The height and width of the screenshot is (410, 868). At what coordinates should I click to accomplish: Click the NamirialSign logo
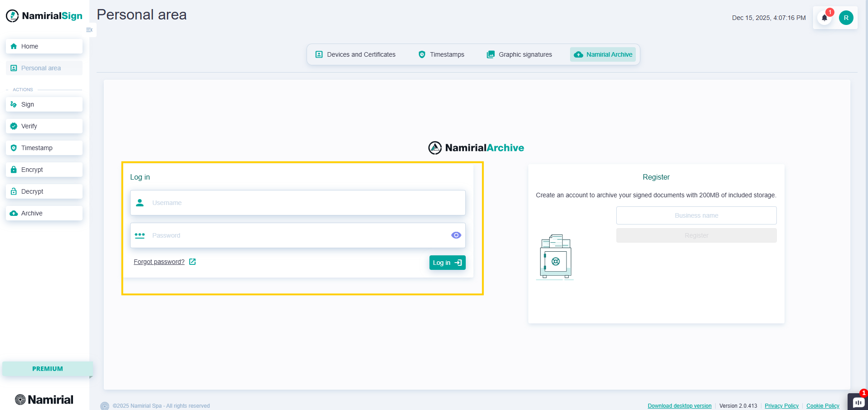click(x=44, y=15)
